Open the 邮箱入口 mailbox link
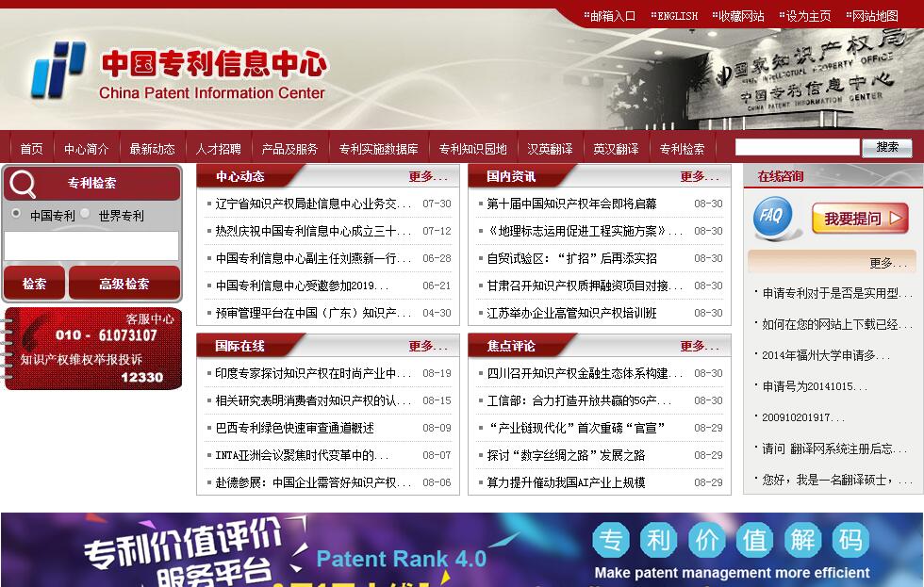Image resolution: width=924 pixels, height=587 pixels. (x=612, y=16)
